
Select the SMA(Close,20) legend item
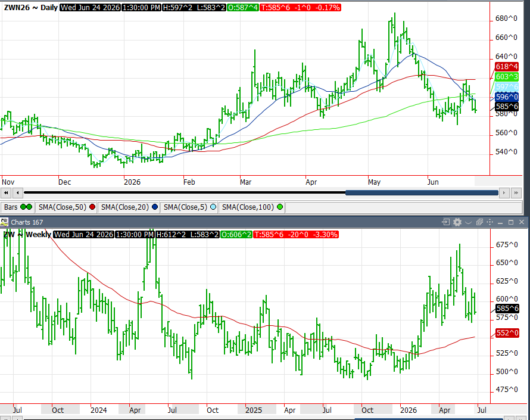(129, 207)
